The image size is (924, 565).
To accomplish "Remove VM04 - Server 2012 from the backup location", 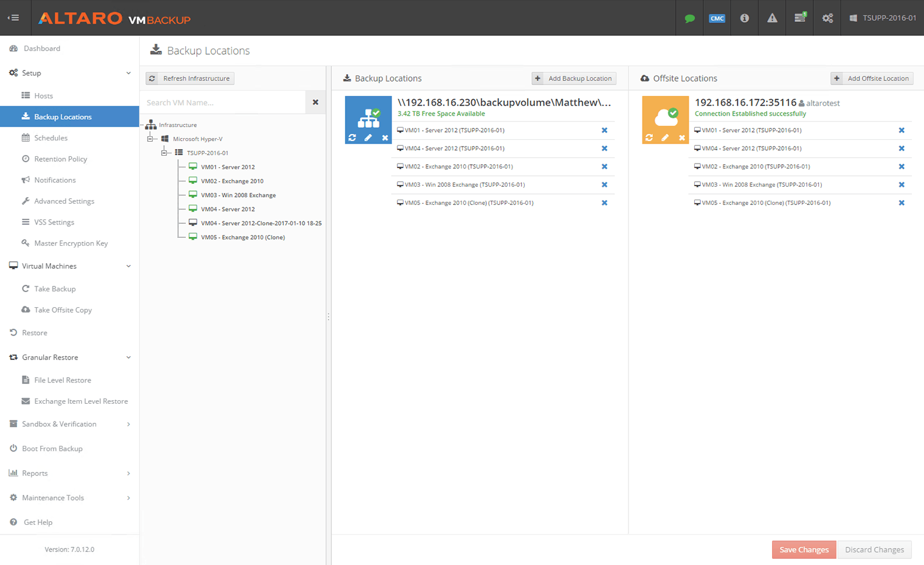I will pyautogui.click(x=604, y=148).
